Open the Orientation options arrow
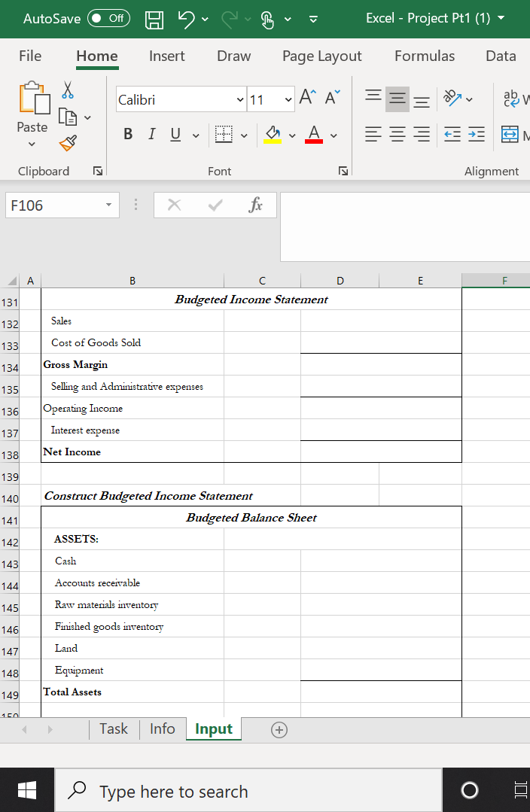 tap(469, 99)
